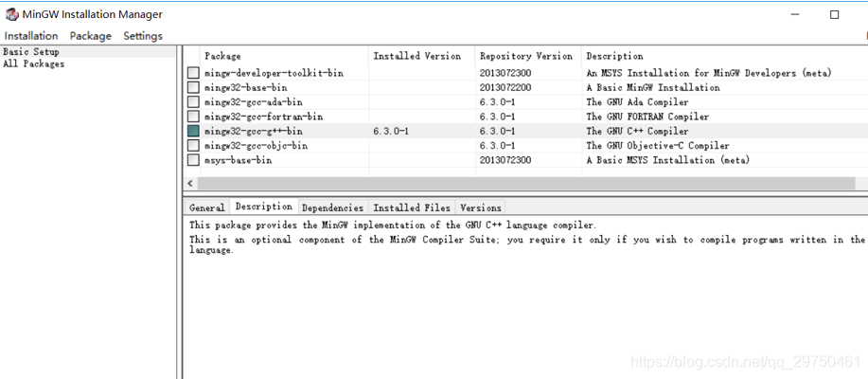Open the Settings menu

click(x=143, y=36)
